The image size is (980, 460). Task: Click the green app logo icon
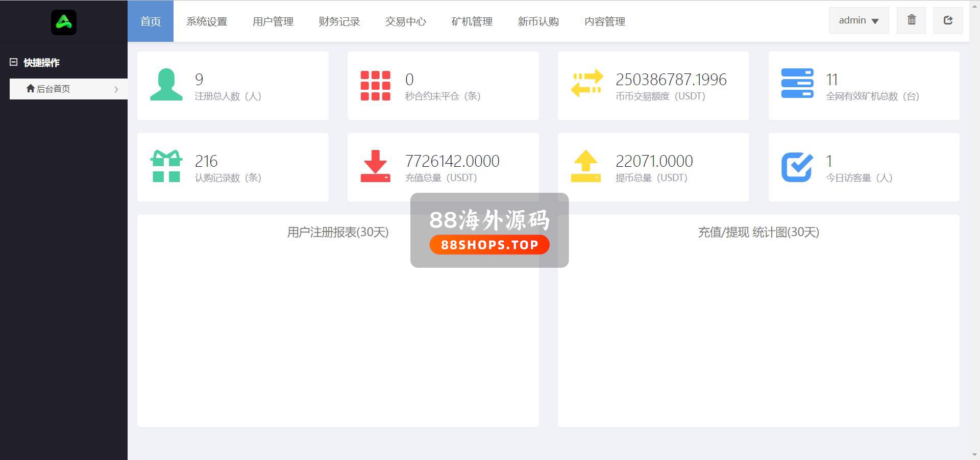pos(64,22)
